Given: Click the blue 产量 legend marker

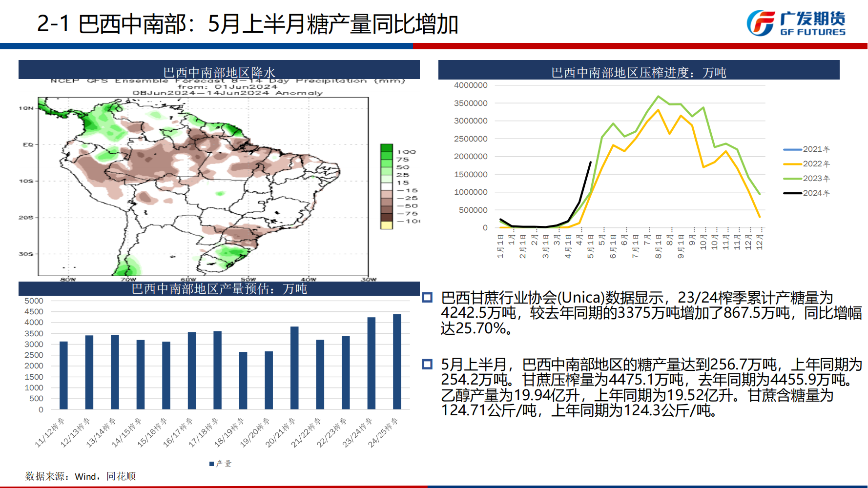Looking at the screenshot, I should point(211,464).
